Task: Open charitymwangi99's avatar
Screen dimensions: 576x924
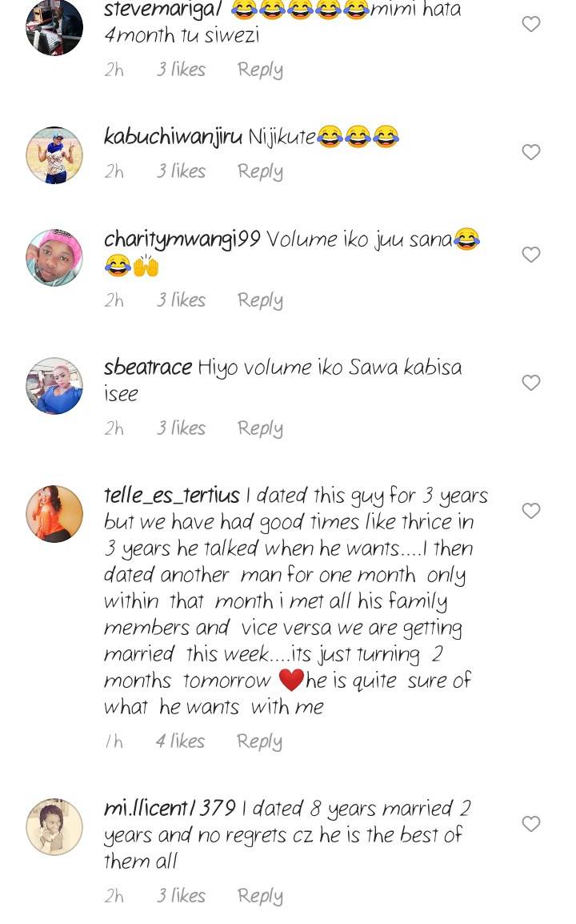Action: point(54,258)
